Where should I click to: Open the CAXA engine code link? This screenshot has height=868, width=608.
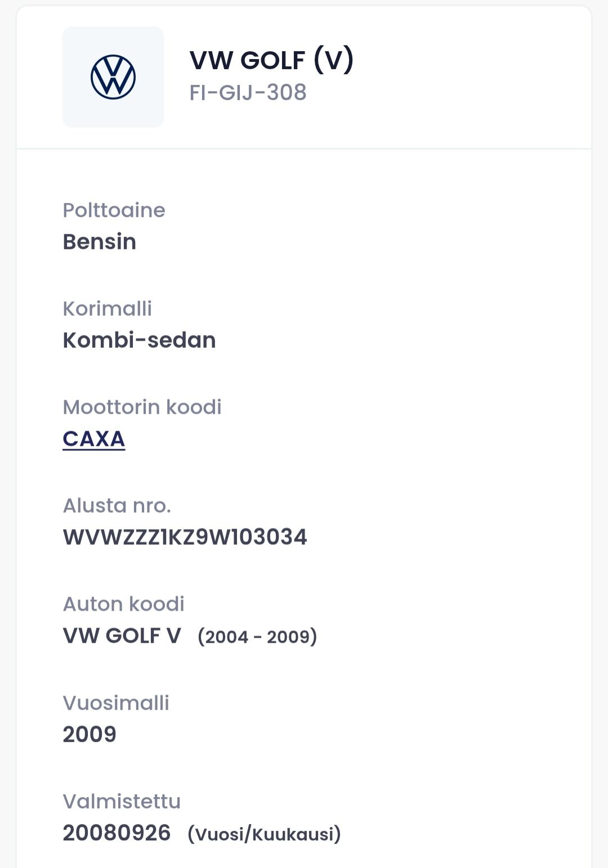point(94,439)
